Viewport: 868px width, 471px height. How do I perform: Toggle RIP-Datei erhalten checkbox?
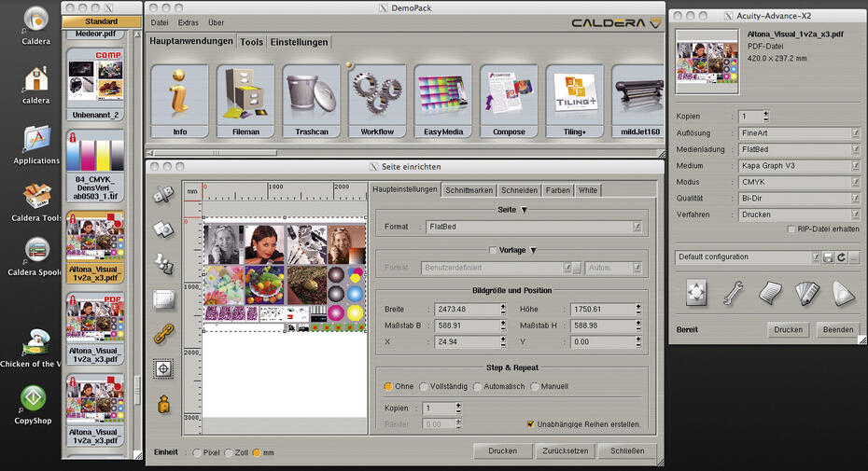791,229
